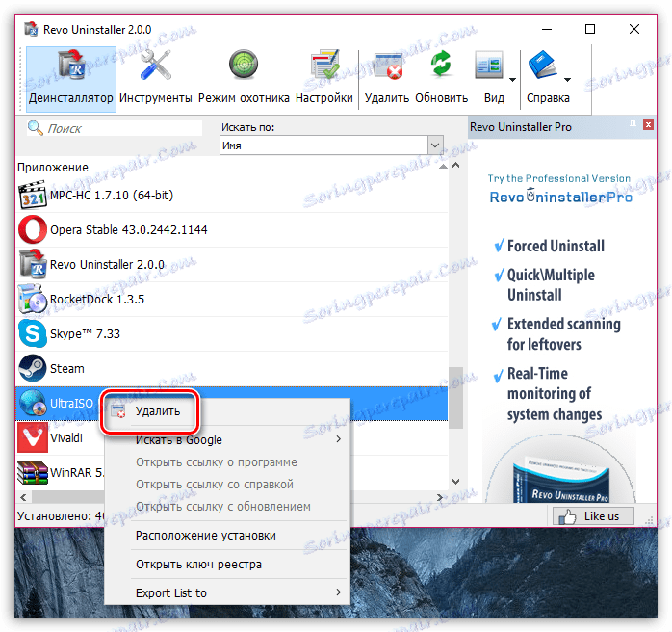Open Искать в Google submenu
Viewport: 672px width, 632px height.
(x=227, y=440)
